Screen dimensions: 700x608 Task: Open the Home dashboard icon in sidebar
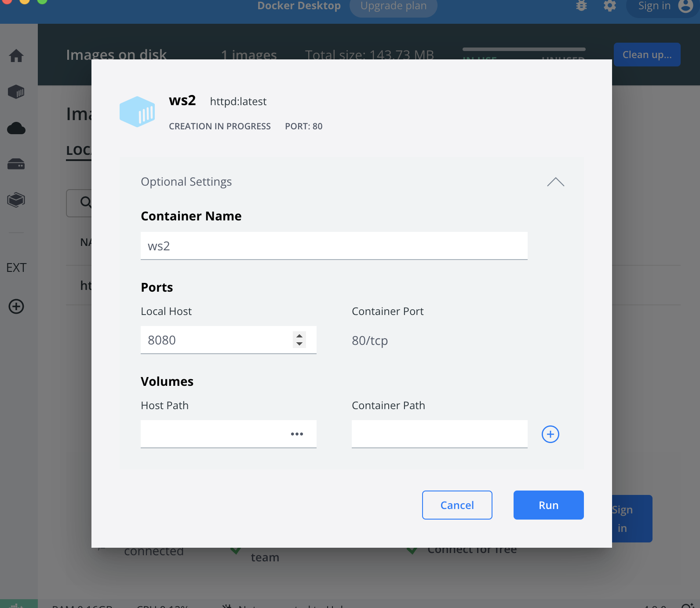tap(16, 56)
